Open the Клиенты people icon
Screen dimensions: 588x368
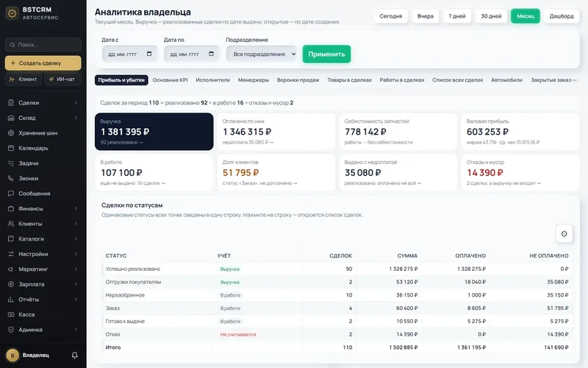(11, 224)
